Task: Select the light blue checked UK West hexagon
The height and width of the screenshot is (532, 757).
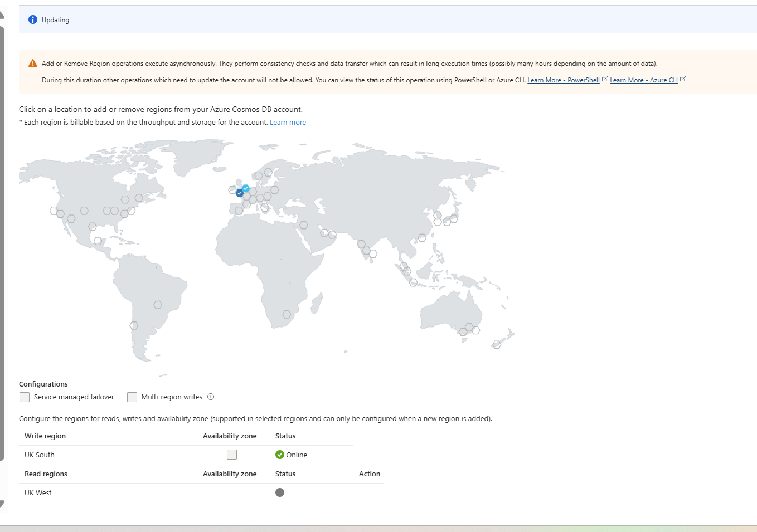Action: click(246, 188)
